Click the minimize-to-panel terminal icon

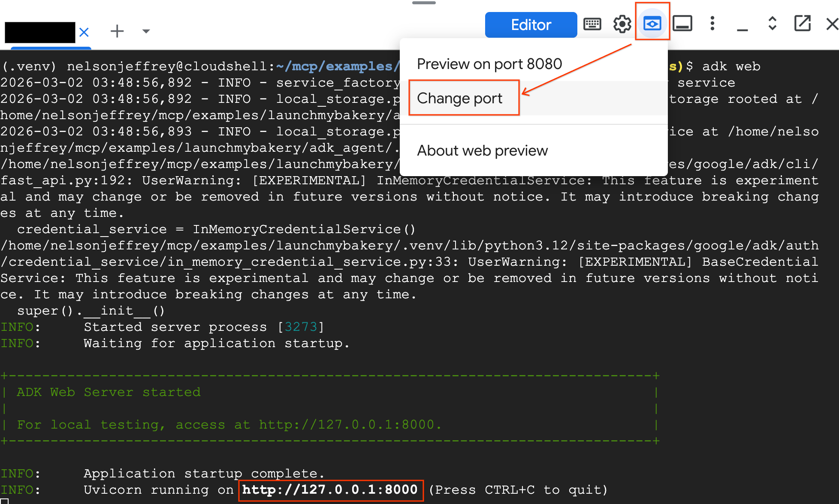[x=682, y=24]
